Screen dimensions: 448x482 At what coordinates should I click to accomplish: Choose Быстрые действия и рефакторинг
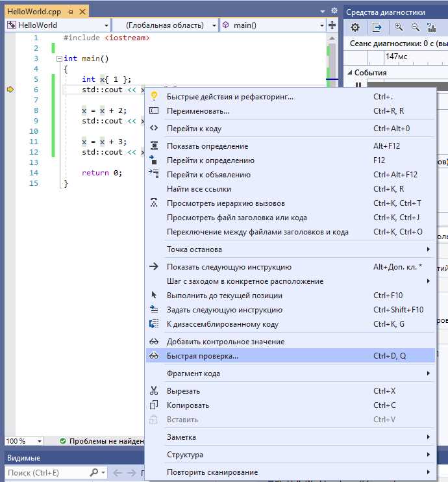(x=290, y=97)
